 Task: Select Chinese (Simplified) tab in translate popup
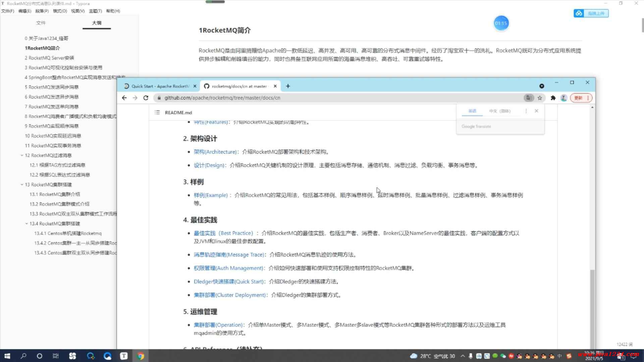[500, 111]
